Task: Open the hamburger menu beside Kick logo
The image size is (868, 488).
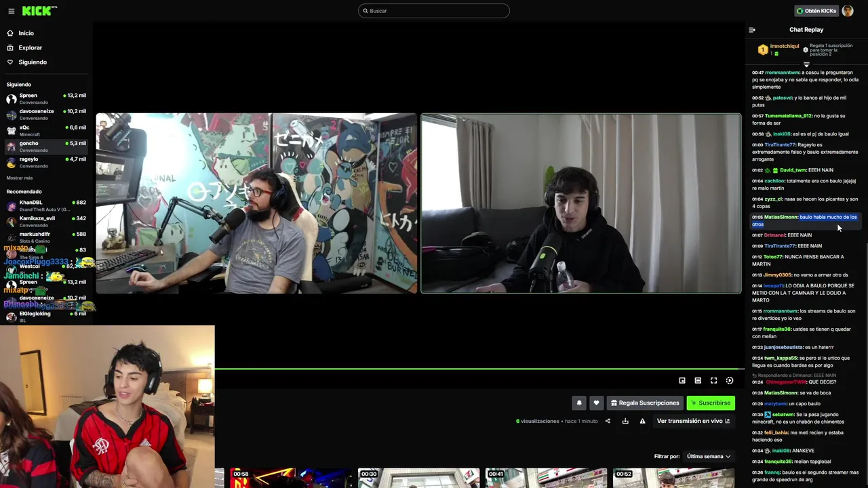Action: point(11,11)
